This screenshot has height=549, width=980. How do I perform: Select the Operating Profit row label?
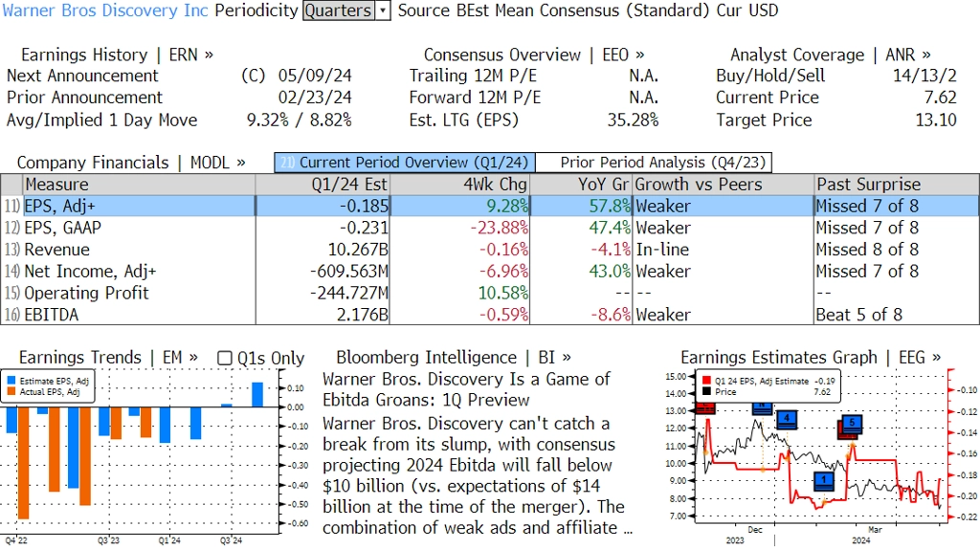(x=86, y=293)
